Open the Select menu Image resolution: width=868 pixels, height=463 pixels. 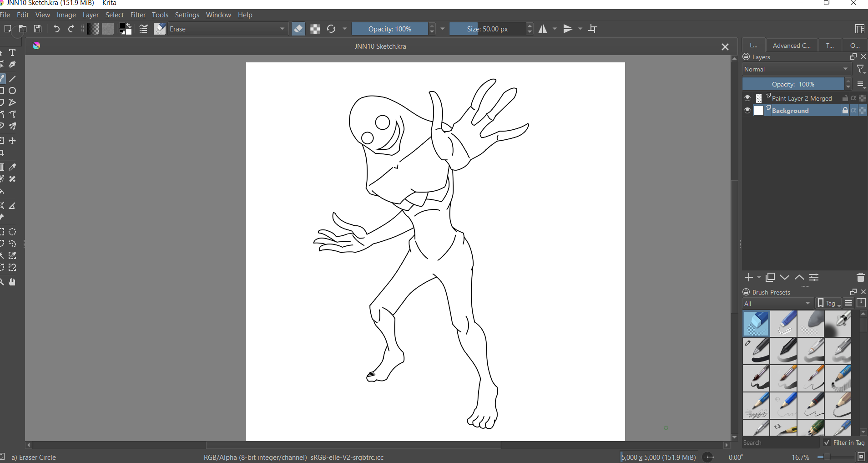[115, 15]
